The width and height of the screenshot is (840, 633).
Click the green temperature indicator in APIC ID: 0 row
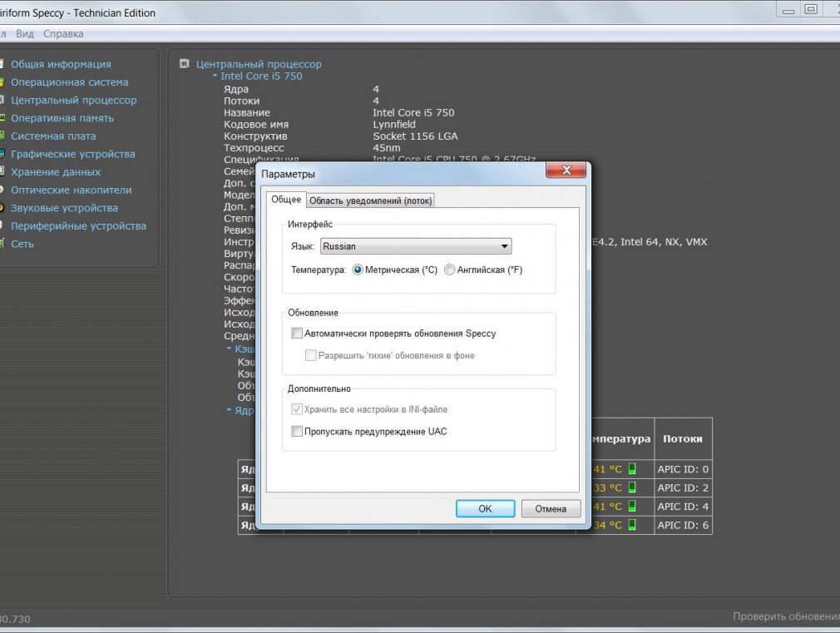tap(632, 469)
